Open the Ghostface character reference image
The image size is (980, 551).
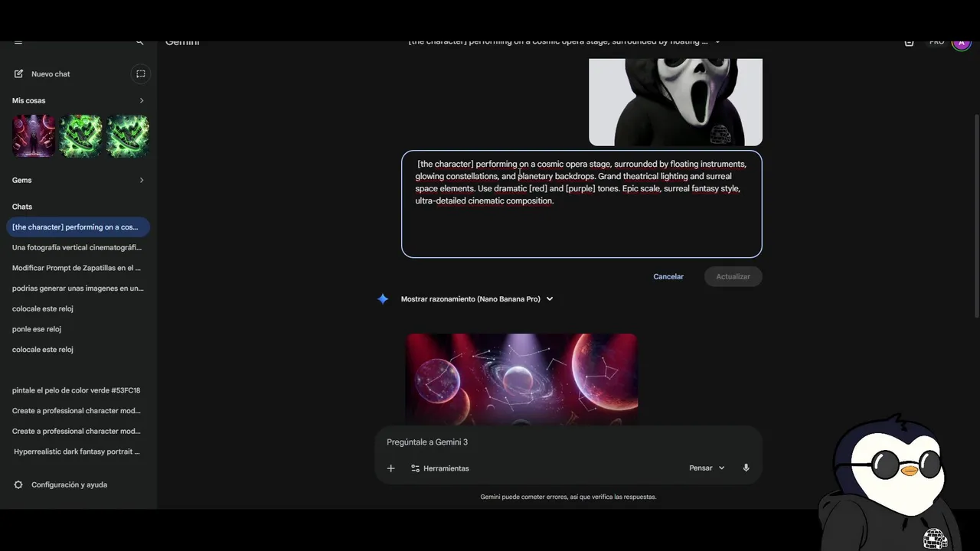(675, 102)
